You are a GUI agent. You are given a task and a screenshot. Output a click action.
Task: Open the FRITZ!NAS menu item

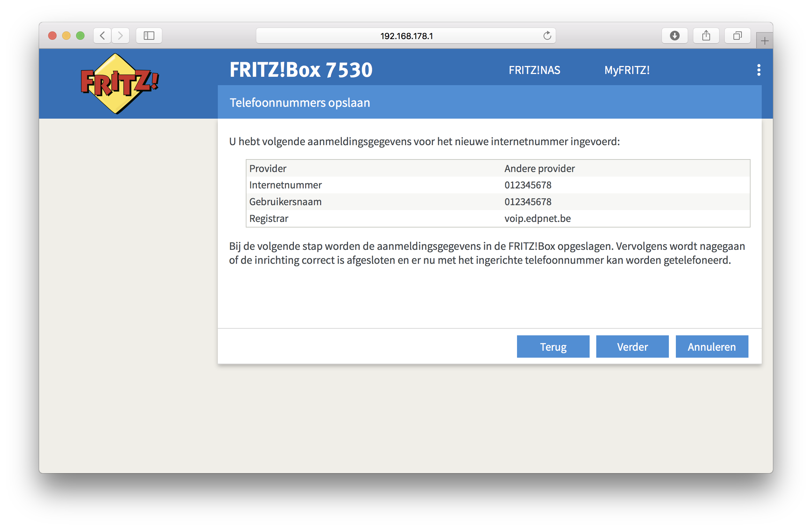point(534,70)
